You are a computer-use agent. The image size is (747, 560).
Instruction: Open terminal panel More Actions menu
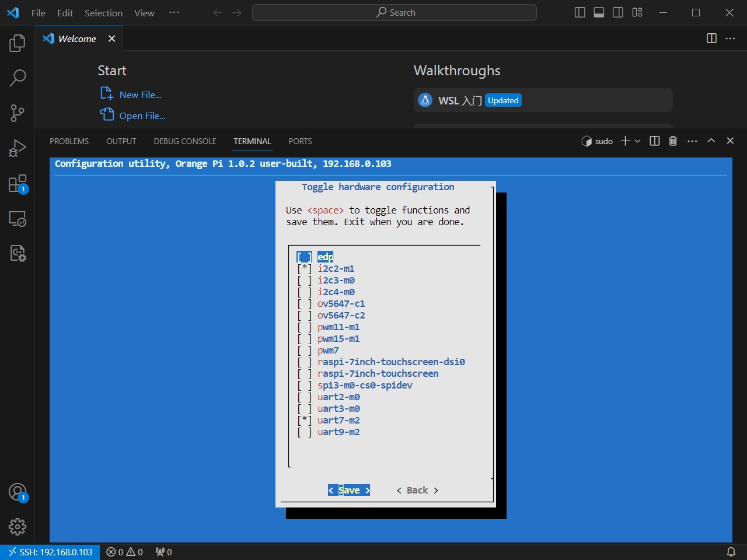692,141
